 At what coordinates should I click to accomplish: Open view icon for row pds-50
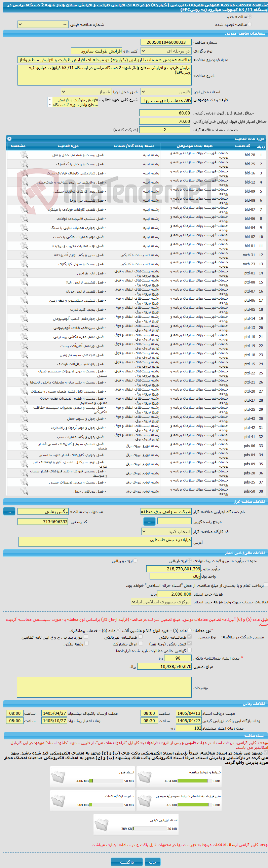[24, 491]
